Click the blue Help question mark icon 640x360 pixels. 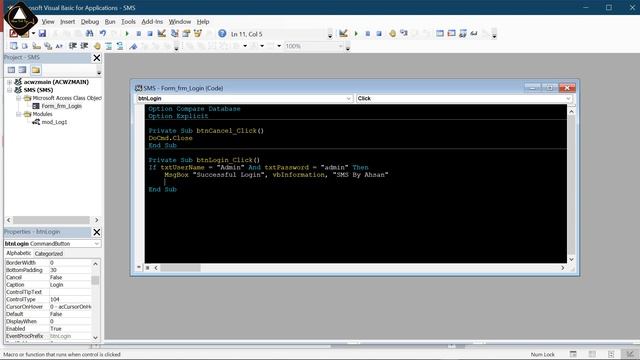click(x=222, y=33)
